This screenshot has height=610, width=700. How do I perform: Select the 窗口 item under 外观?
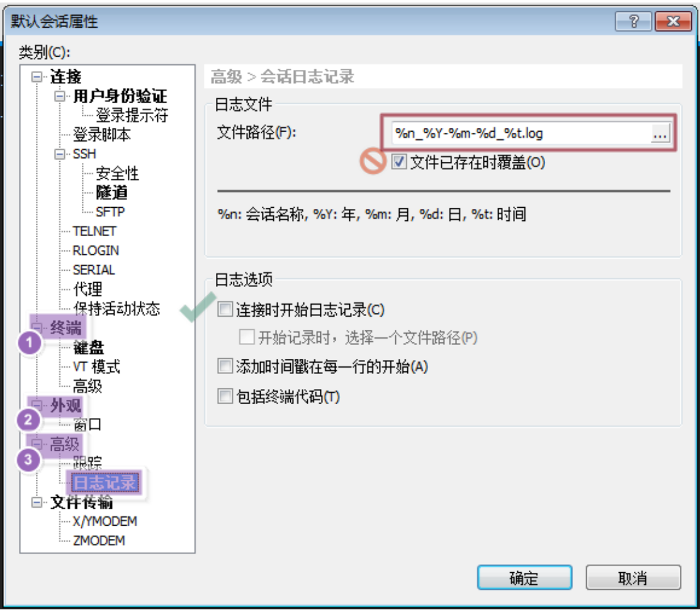87,425
